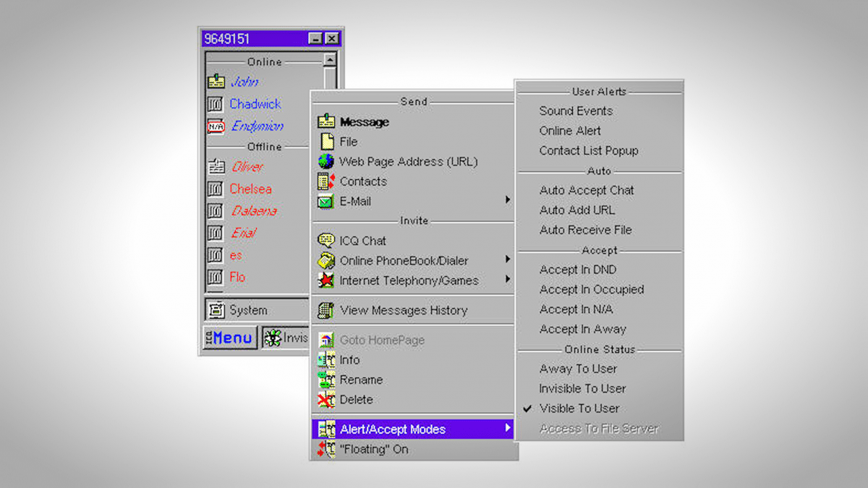Select Chadwick in the online contact list
The width and height of the screenshot is (868, 488).
tap(255, 104)
